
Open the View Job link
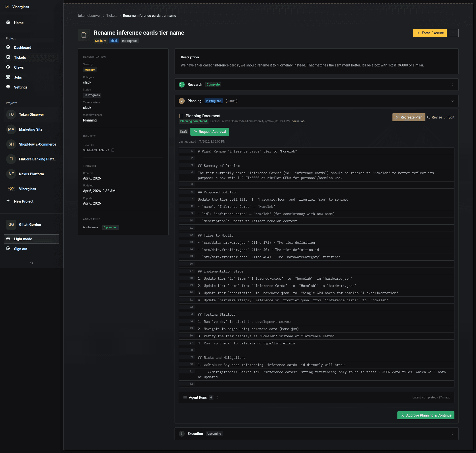click(x=298, y=121)
